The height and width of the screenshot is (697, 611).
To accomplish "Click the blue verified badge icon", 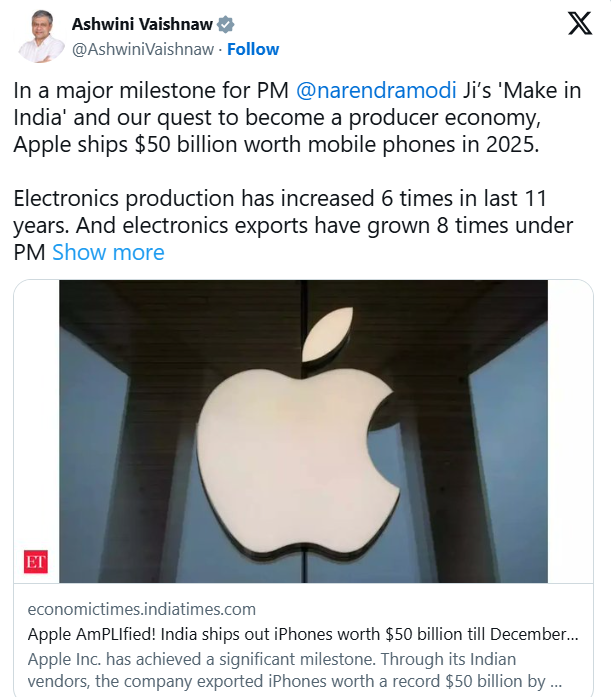I will coord(227,24).
